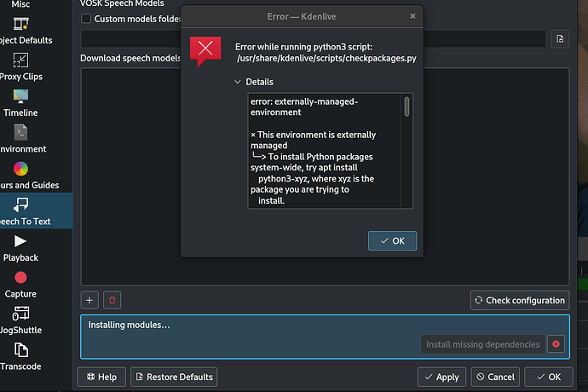The height and width of the screenshot is (392, 588).
Task: Click the error details scrollbar handle
Action: 406,107
